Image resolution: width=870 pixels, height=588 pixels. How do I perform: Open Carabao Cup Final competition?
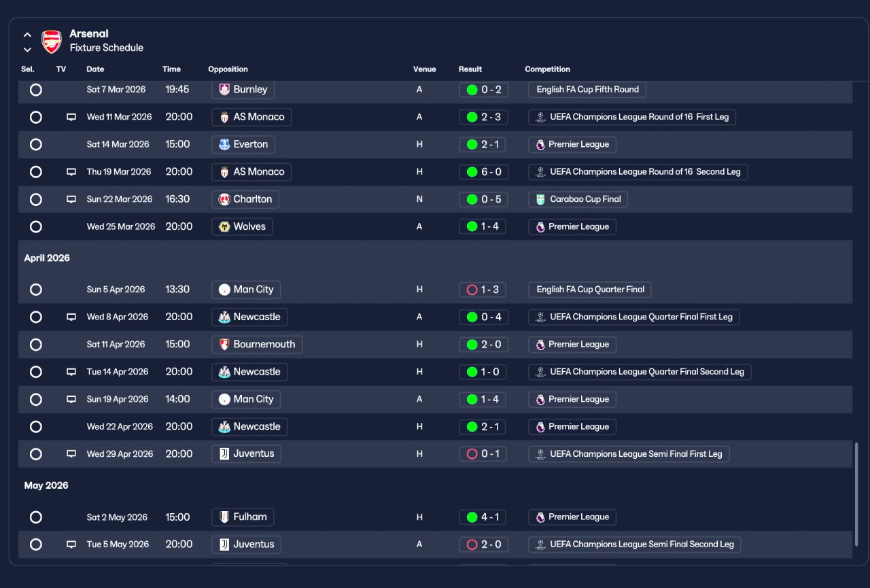(578, 199)
